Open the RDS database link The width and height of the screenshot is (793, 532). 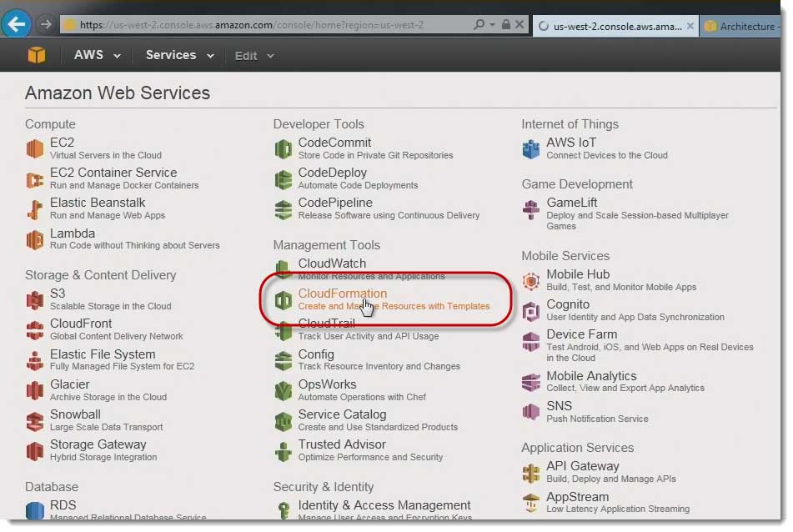(x=63, y=505)
